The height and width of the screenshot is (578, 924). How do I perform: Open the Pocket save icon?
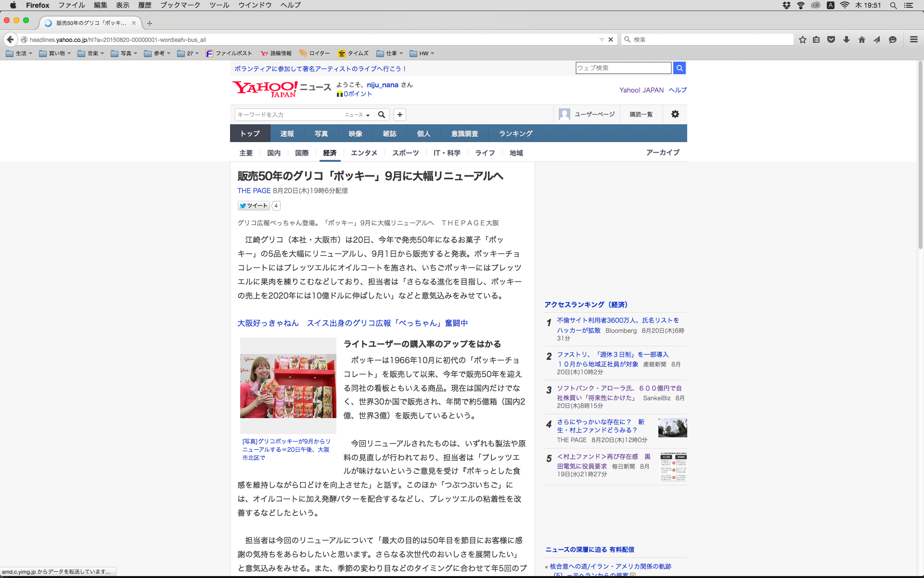pyautogui.click(x=831, y=39)
